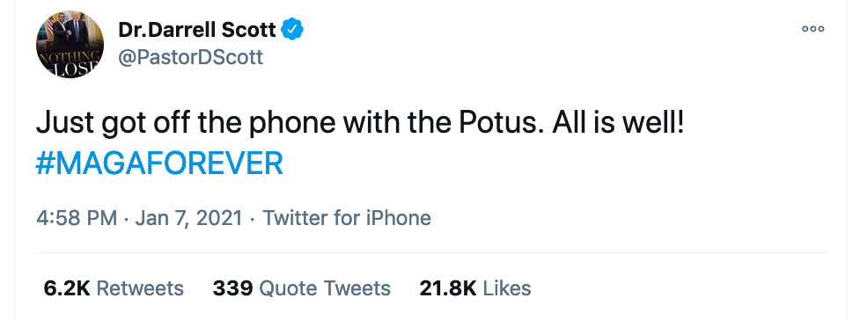Open the @PastorDScott handle link
The width and height of the screenshot is (868, 320).
point(190,57)
